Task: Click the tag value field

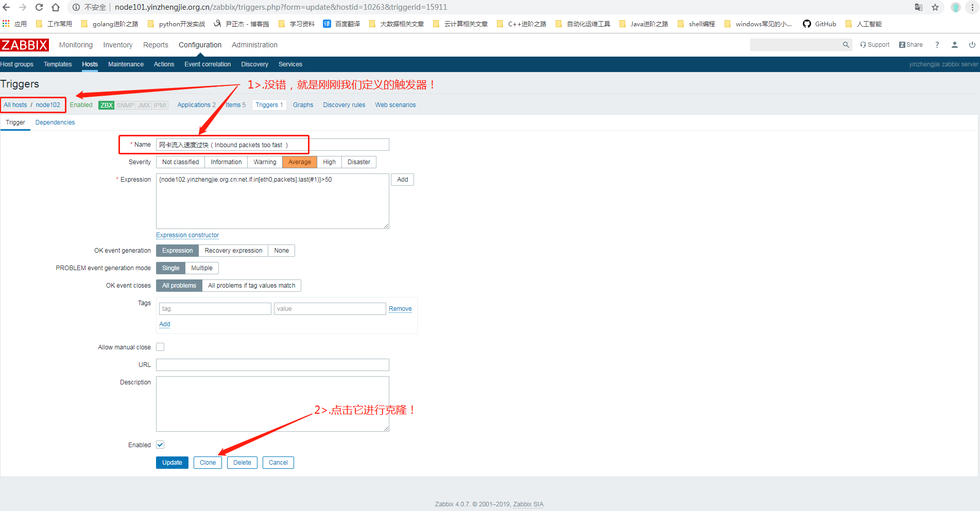Action: coord(330,309)
